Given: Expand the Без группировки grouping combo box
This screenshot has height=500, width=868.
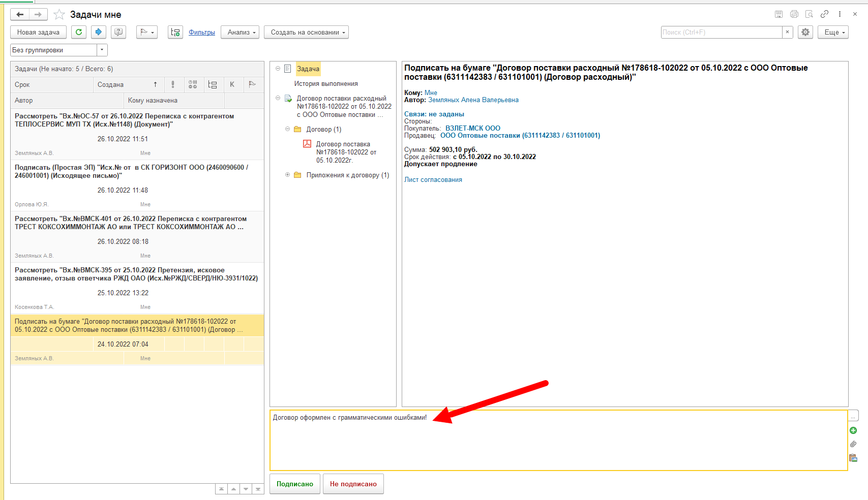Looking at the screenshot, I should pyautogui.click(x=102, y=50).
